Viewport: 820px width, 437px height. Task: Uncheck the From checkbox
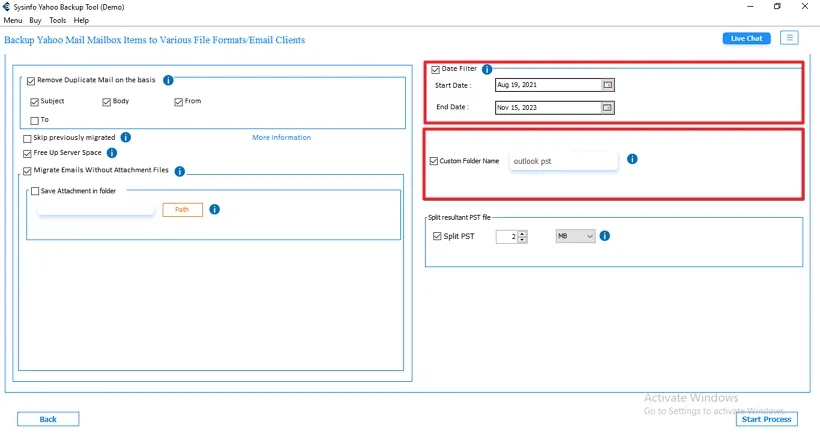tap(178, 101)
